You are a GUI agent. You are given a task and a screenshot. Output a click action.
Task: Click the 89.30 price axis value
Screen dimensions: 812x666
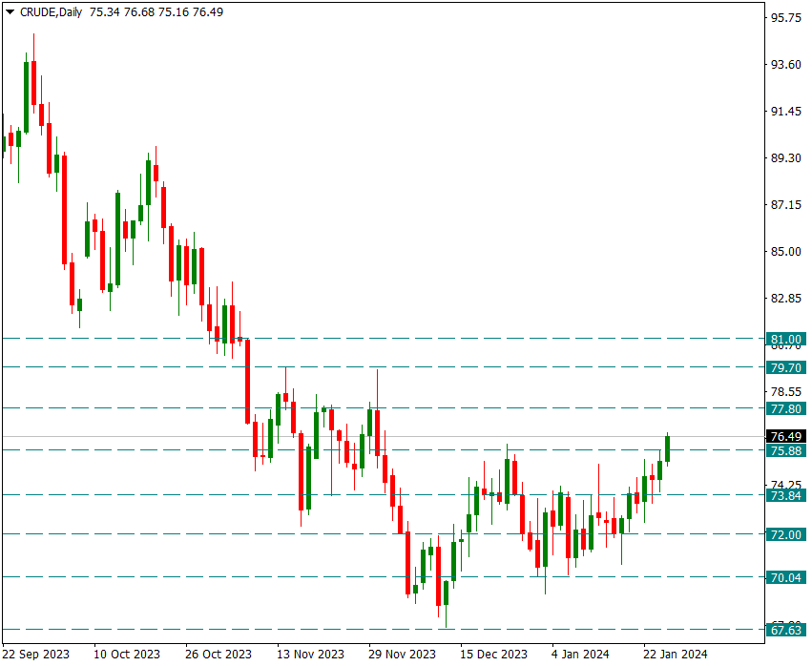tap(786, 158)
